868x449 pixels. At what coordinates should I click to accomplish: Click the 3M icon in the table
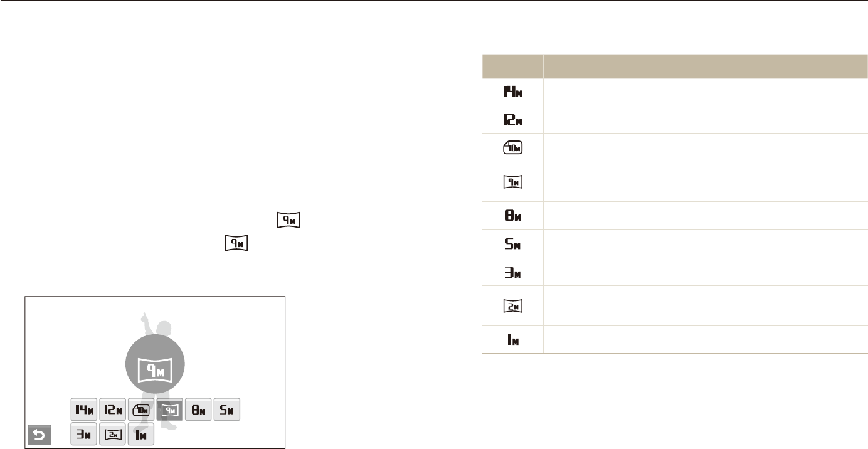point(512,272)
